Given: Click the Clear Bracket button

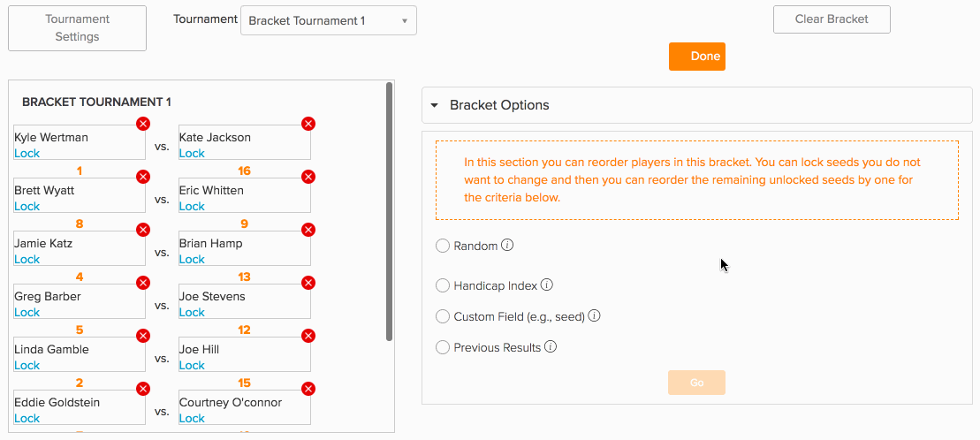Looking at the screenshot, I should click(x=832, y=19).
